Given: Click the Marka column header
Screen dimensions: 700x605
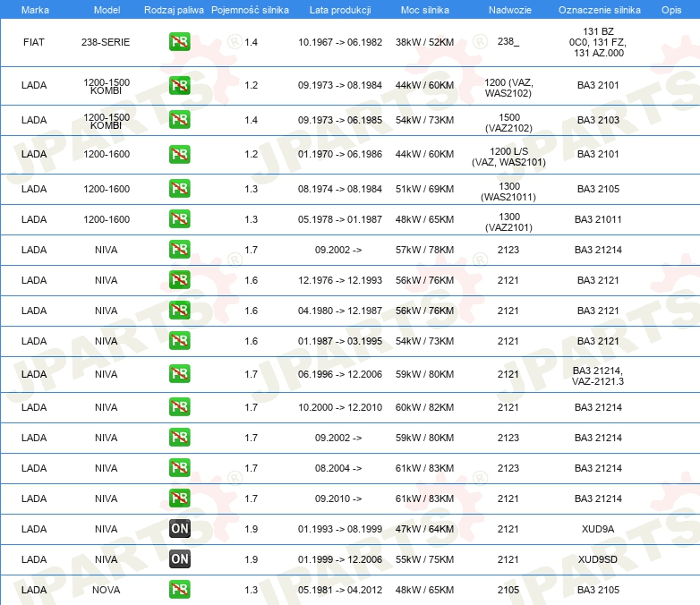Looking at the screenshot, I should click(35, 10).
